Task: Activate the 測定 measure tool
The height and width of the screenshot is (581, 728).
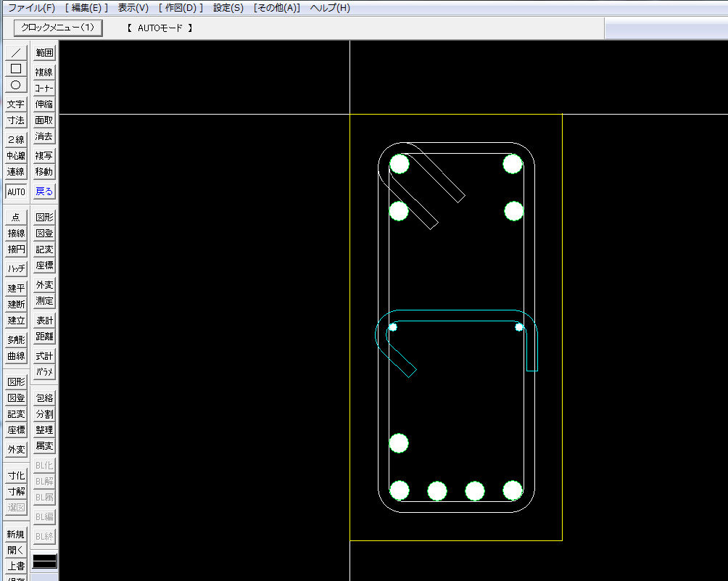Action: 44,301
